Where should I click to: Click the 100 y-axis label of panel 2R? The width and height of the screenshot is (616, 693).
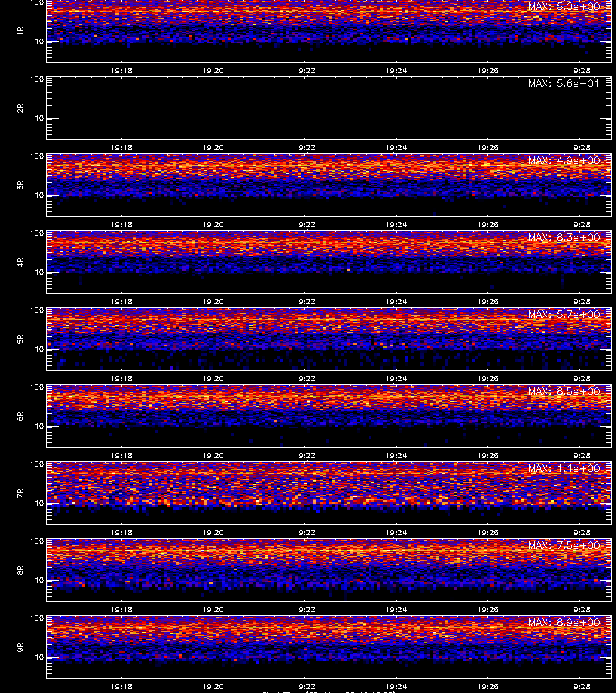pos(37,79)
